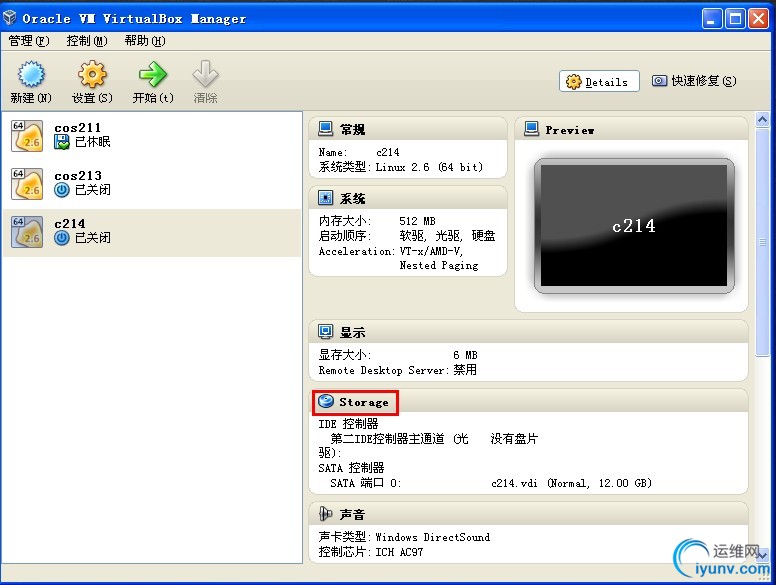The image size is (776, 585).
Task: Click the Details button
Action: (x=599, y=81)
